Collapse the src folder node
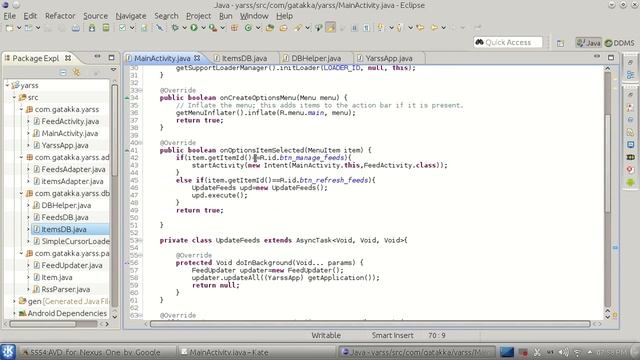 tap(14, 97)
